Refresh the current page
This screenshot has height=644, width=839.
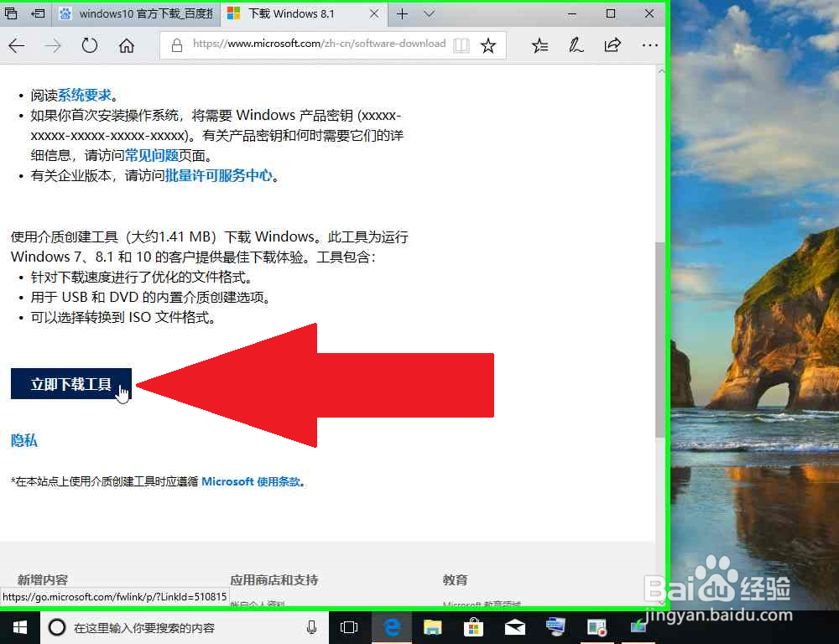pos(90,46)
